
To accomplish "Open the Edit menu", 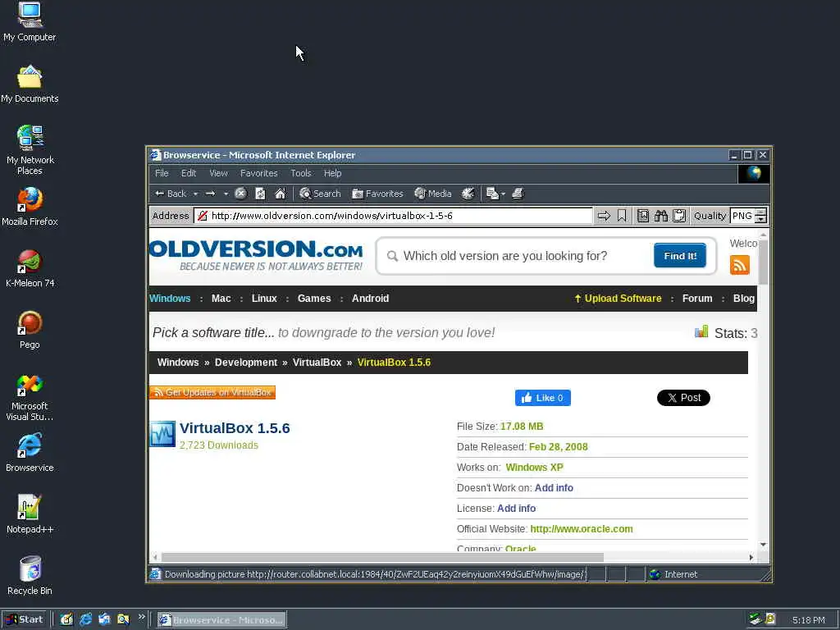I will pyautogui.click(x=189, y=173).
